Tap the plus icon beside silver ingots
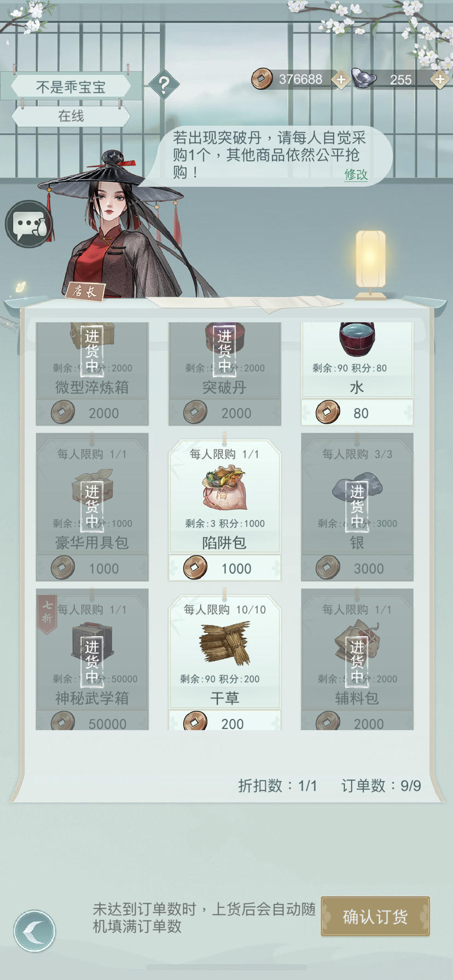Screen dimensions: 453x980 click(440, 80)
